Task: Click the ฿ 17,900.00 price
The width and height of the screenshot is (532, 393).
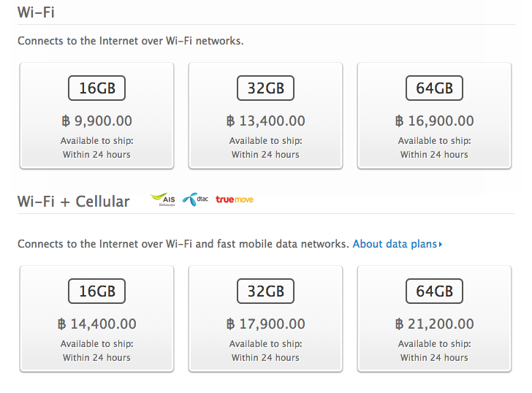Action: pyautogui.click(x=265, y=324)
